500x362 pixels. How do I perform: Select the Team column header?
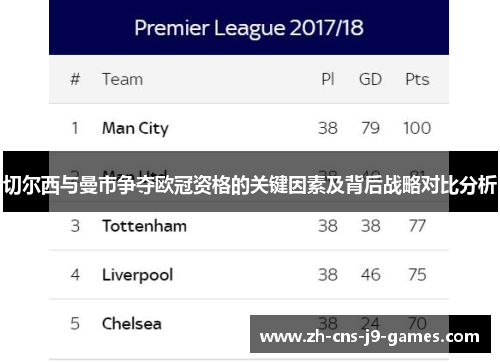click(x=122, y=79)
